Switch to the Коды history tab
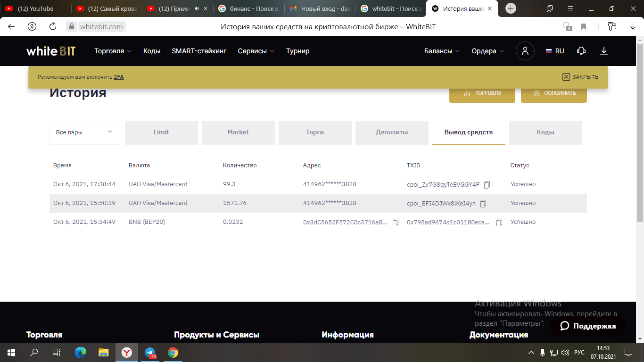 click(545, 132)
